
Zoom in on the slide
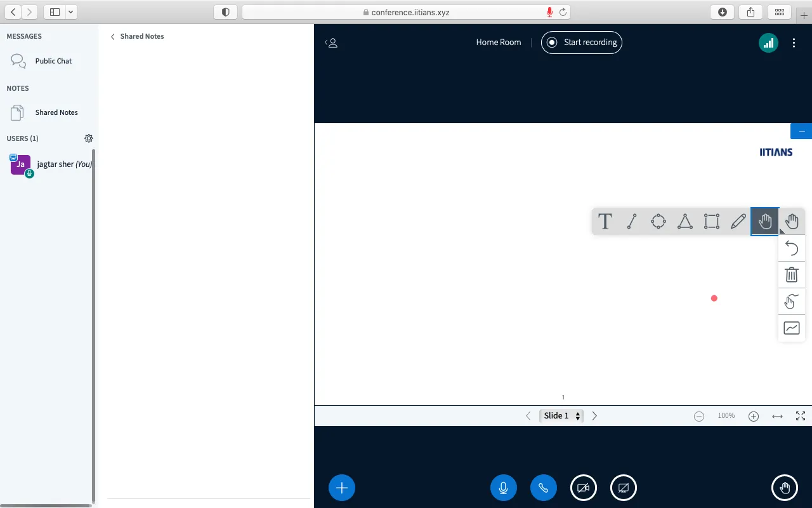coord(754,417)
